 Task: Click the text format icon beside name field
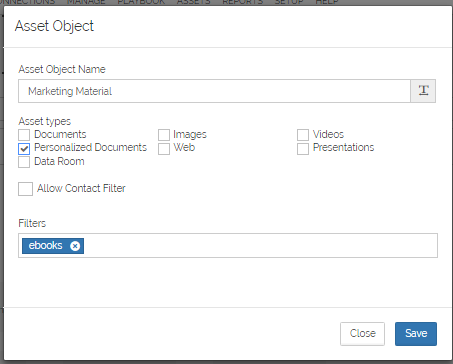click(423, 91)
